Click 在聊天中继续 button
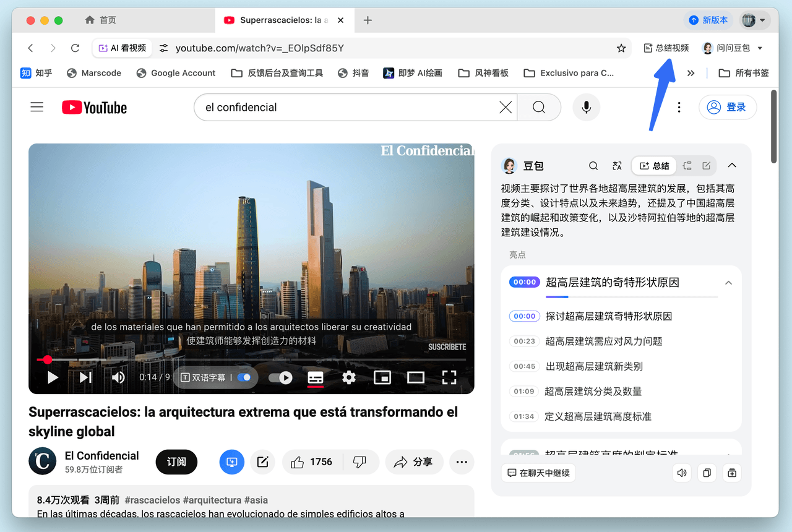The height and width of the screenshot is (532, 792). point(539,473)
